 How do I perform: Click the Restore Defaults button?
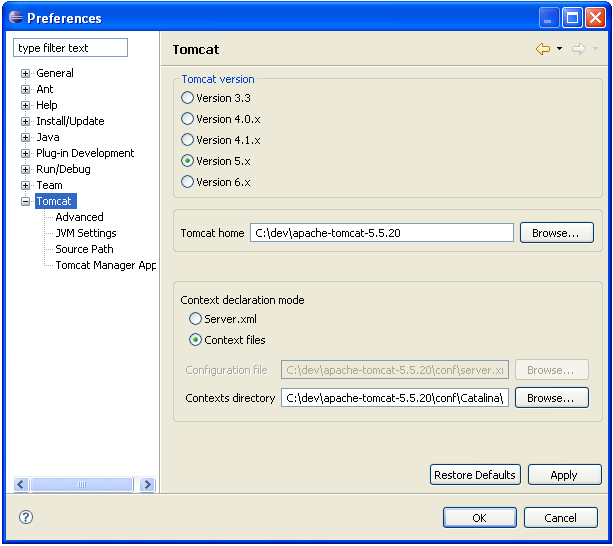point(475,475)
